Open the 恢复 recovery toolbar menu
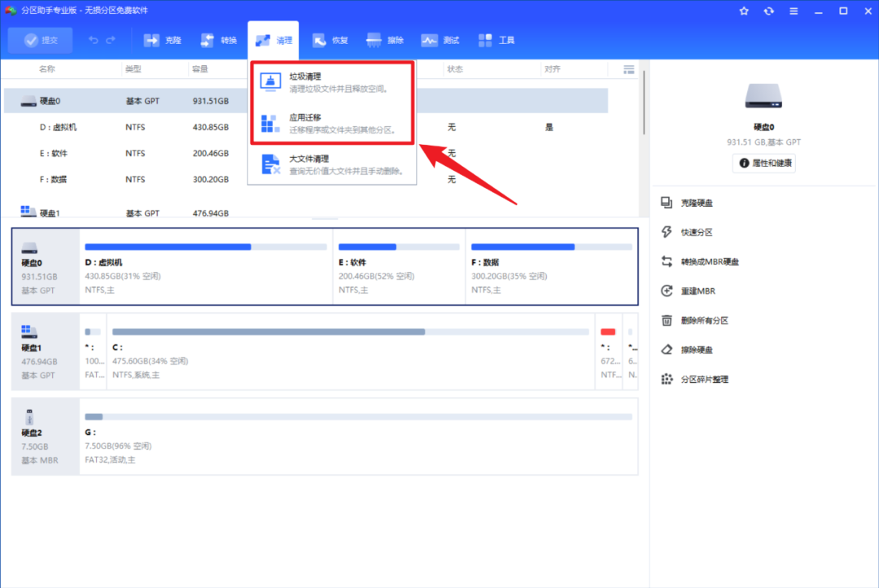 (x=330, y=41)
